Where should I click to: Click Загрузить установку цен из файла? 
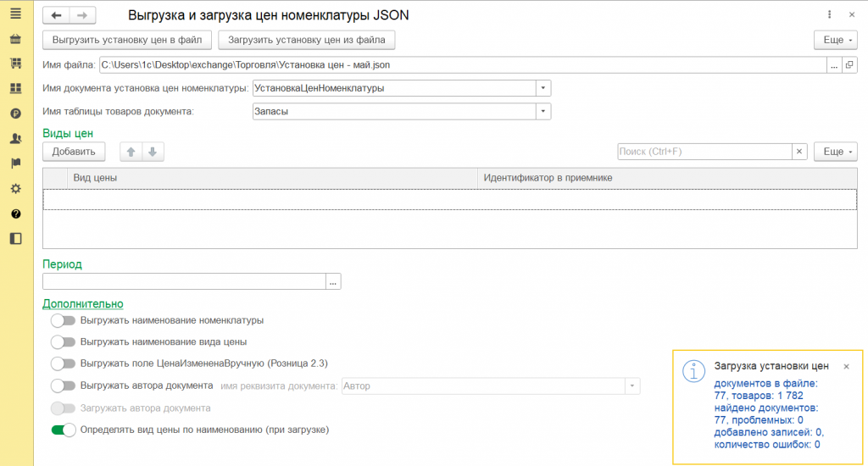click(307, 40)
